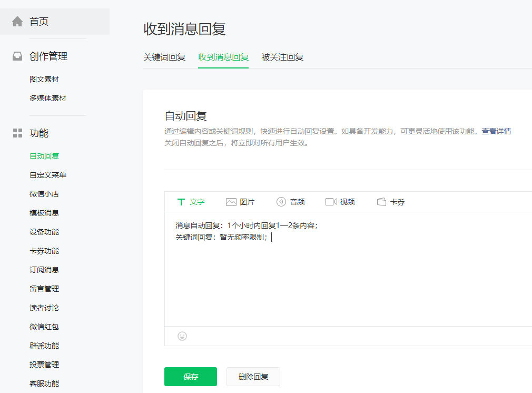Click the line 消息自动回复：1个小时内回复1—2条内容
Image resolution: width=532 pixels, height=393 pixels.
coord(247,225)
